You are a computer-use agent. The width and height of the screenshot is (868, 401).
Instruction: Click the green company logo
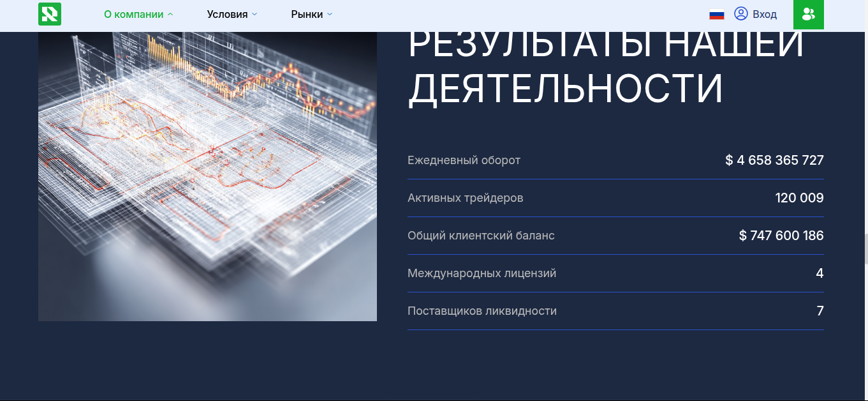50,14
